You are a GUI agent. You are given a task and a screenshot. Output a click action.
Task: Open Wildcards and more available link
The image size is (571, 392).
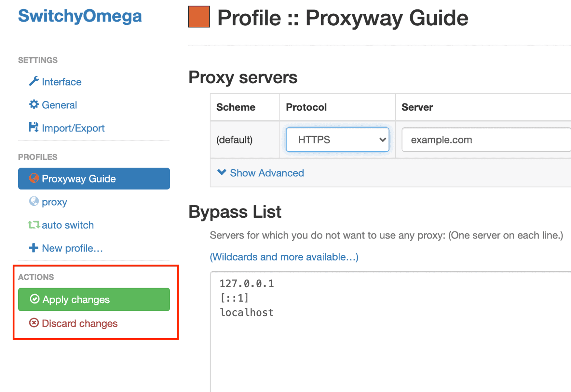[284, 257]
